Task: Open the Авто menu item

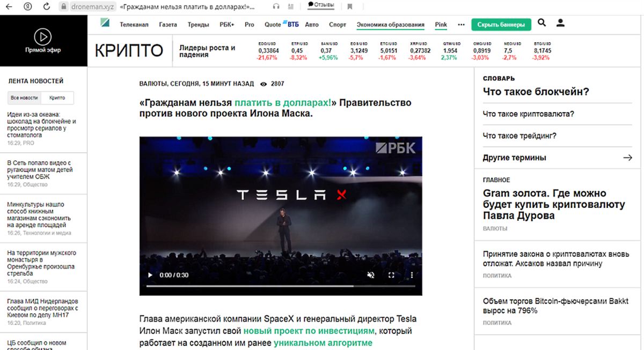Action: 312,25
